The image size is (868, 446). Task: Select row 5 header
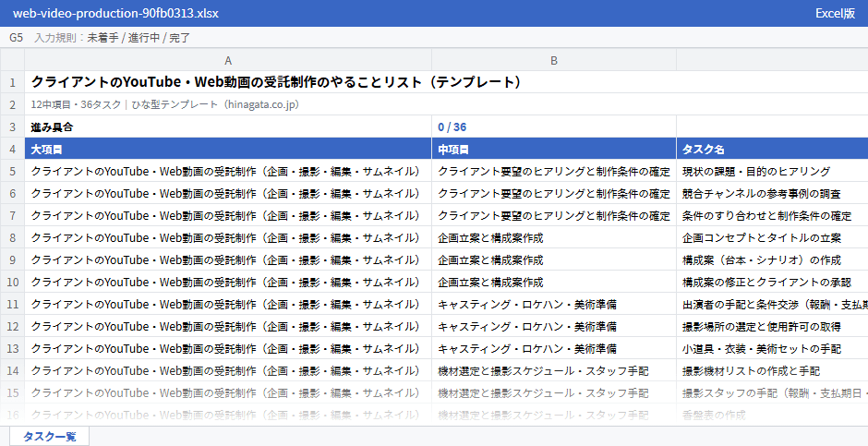(x=12, y=171)
